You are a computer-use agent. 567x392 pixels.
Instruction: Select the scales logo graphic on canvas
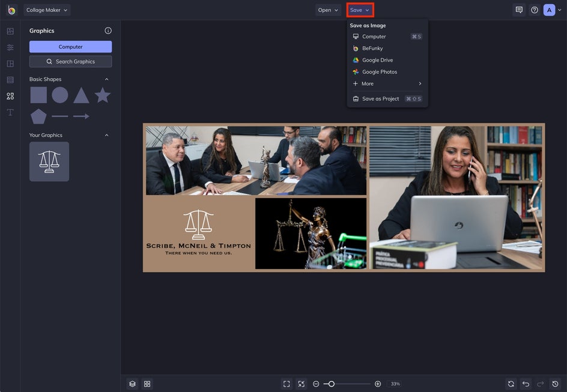[x=198, y=225]
